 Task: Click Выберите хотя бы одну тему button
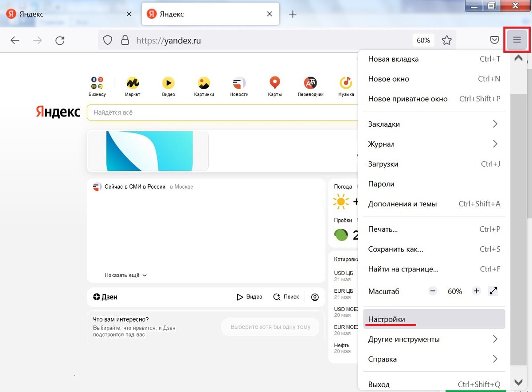pyautogui.click(x=270, y=327)
